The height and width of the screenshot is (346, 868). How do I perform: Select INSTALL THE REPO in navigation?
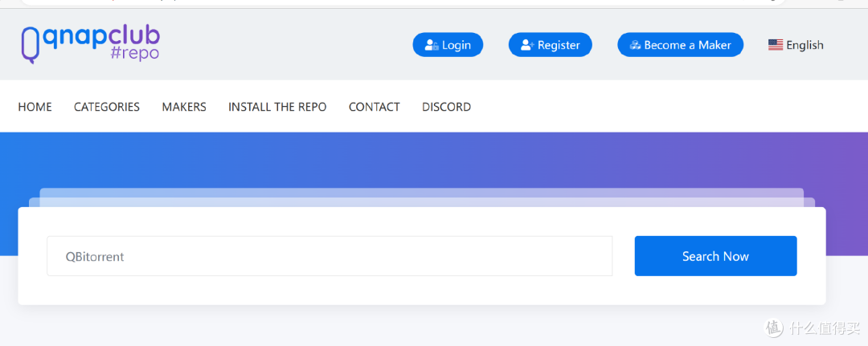(277, 107)
